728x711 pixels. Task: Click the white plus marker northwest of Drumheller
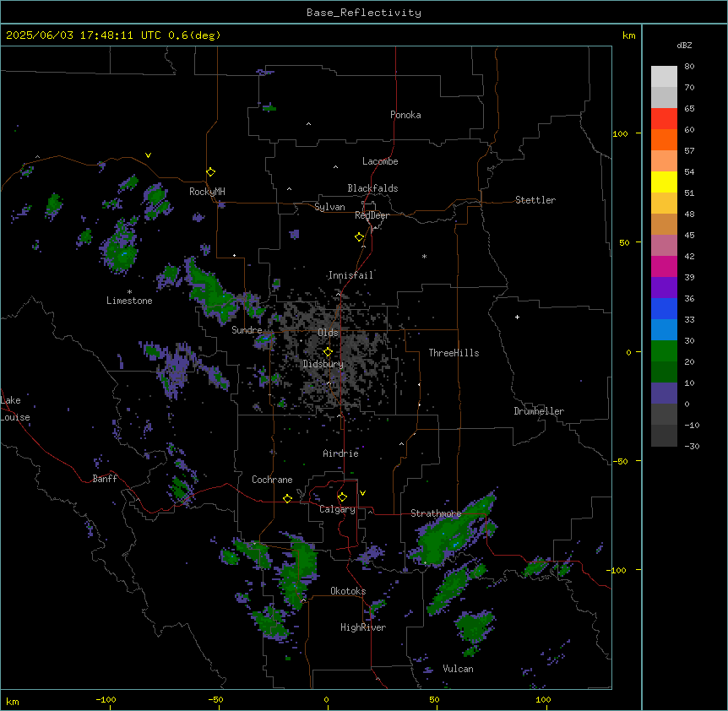point(517,317)
